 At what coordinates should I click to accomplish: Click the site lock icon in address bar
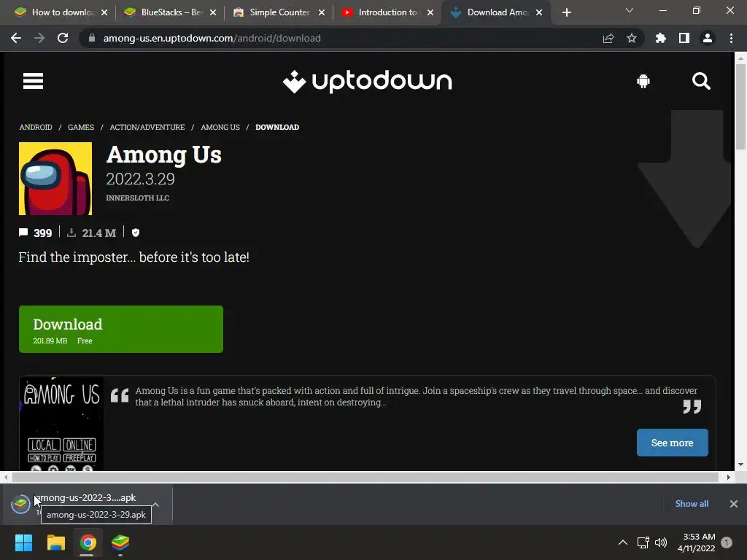[92, 38]
